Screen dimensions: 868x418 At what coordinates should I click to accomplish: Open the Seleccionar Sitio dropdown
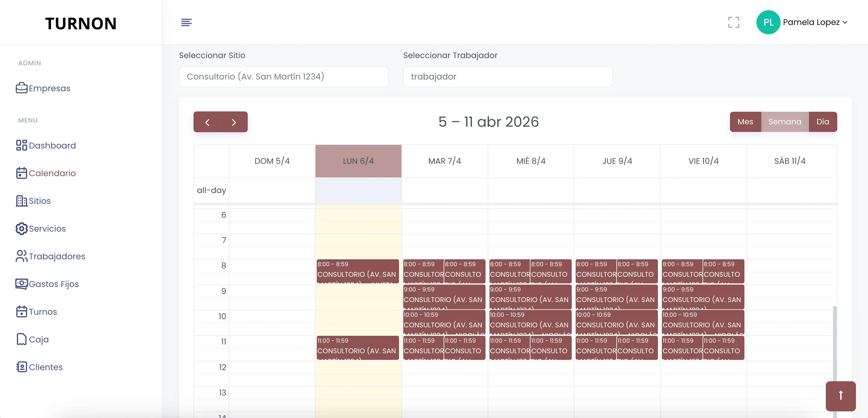tap(284, 77)
